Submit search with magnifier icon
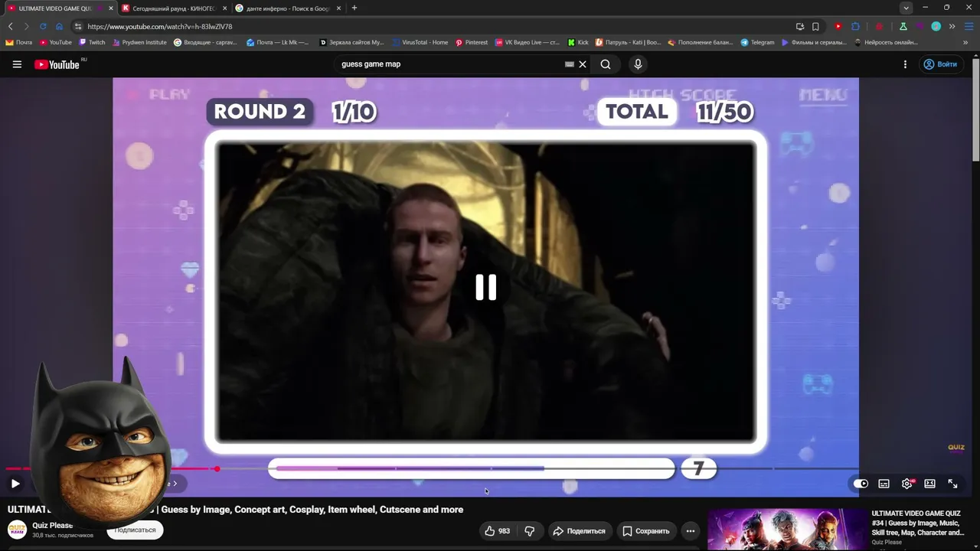 click(606, 64)
